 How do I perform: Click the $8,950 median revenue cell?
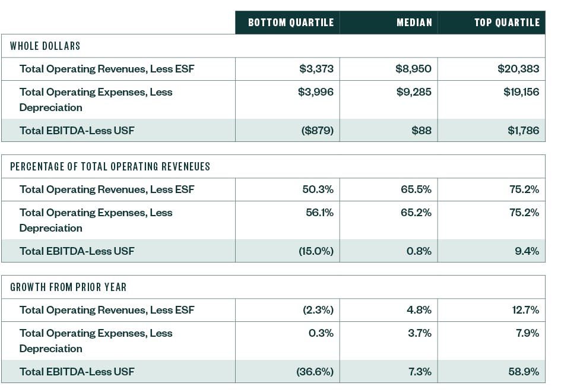pyautogui.click(x=413, y=69)
